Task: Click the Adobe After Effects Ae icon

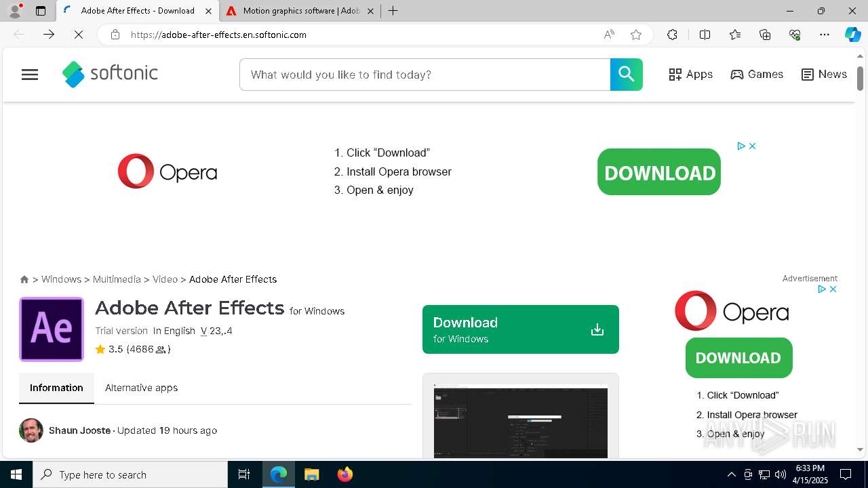Action: coord(52,329)
